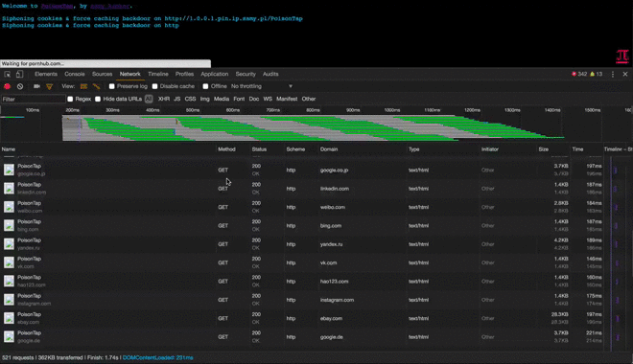
Task: Clear the network log icon
Action: coord(20,86)
